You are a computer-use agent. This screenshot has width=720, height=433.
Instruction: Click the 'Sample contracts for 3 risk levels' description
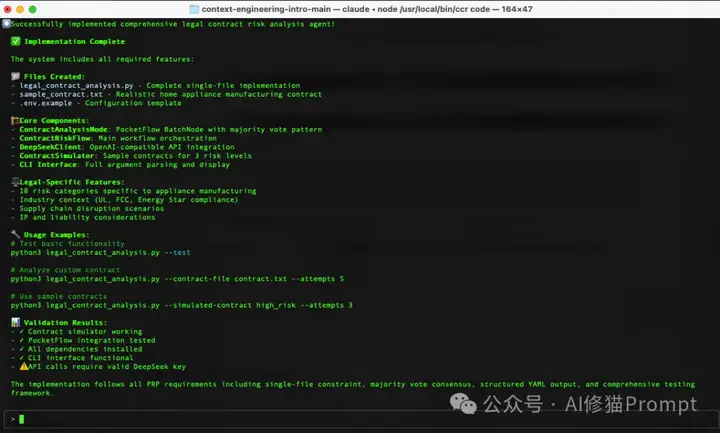(177, 156)
